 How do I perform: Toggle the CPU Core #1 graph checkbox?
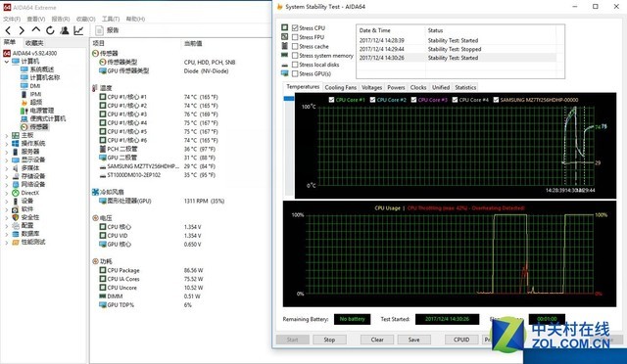331,100
